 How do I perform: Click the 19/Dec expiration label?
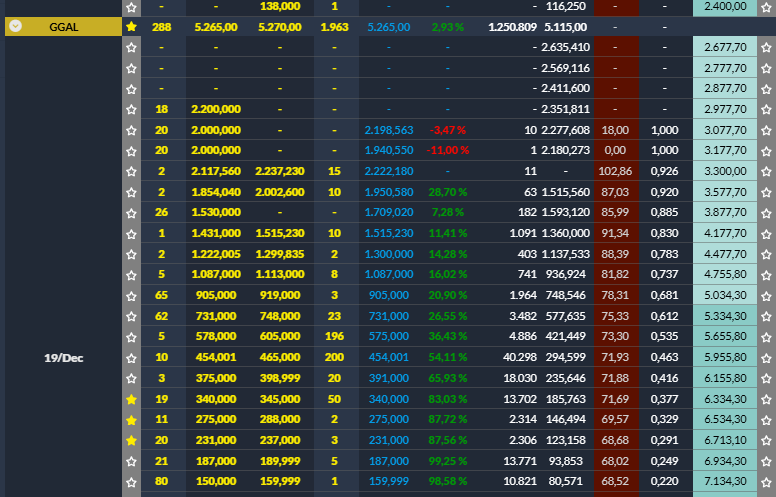63,358
